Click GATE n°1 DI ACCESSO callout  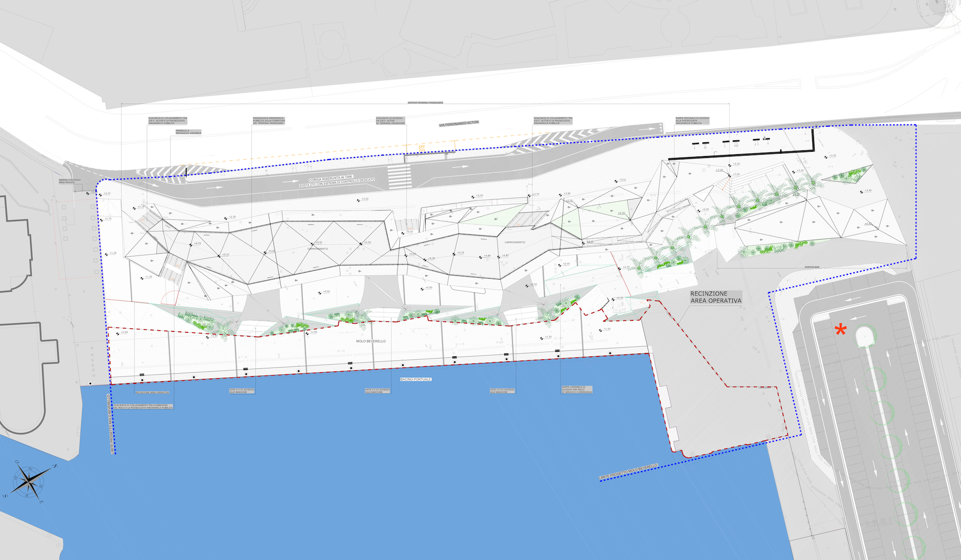pos(242,391)
